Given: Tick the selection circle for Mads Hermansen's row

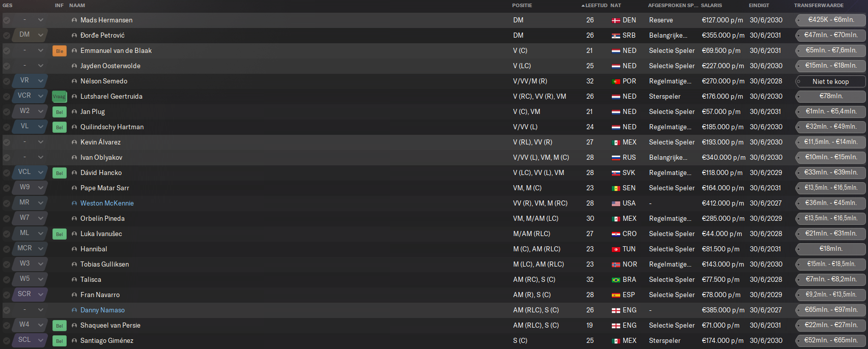Looking at the screenshot, I should point(7,20).
